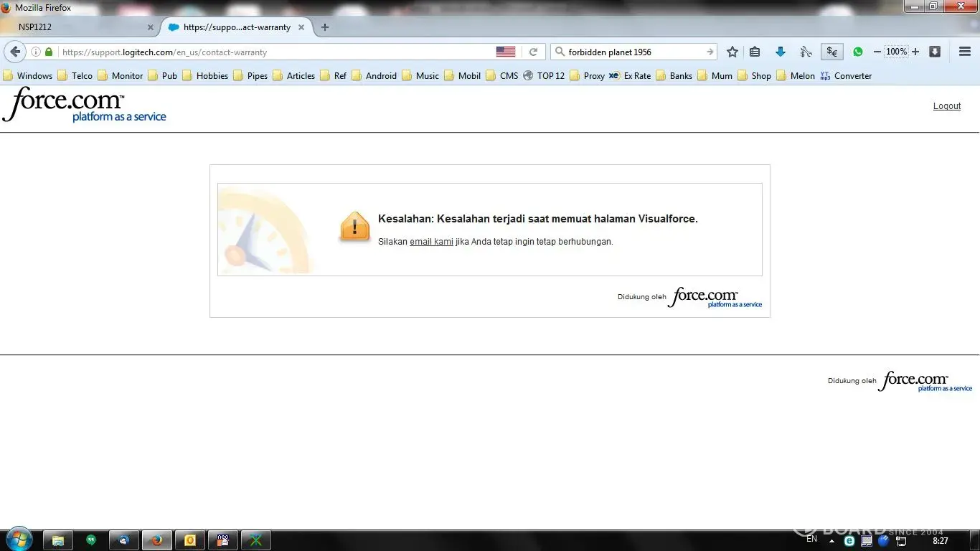The image size is (980, 551).
Task: Open the Windows Start menu
Action: [19, 539]
